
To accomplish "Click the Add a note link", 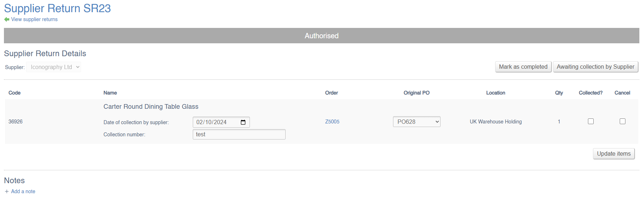I will point(23,191).
